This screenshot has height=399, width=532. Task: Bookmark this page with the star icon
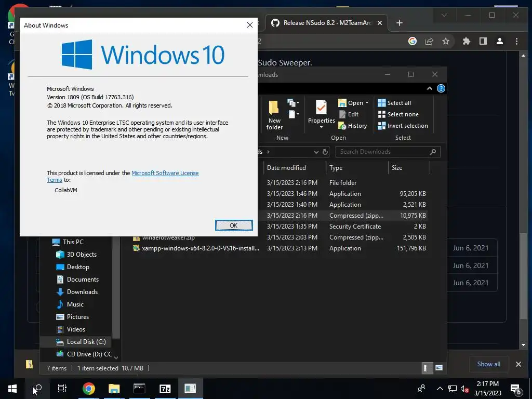tap(445, 41)
